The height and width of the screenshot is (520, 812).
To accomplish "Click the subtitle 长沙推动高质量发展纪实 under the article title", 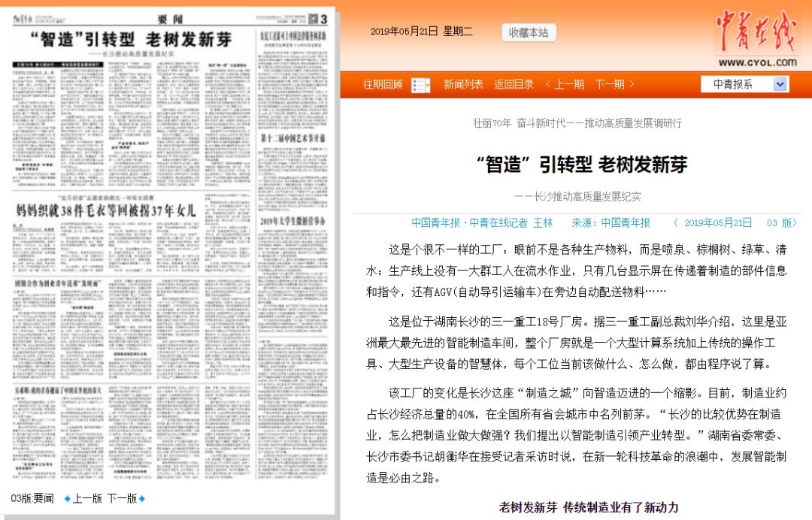I will coord(578,197).
